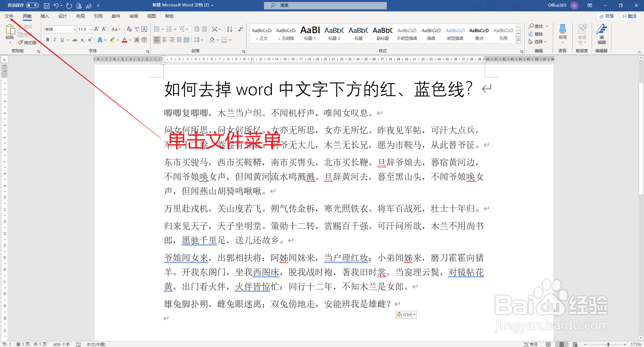The width and height of the screenshot is (644, 347).
Task: Click the underline icon
Action: click(62, 40)
